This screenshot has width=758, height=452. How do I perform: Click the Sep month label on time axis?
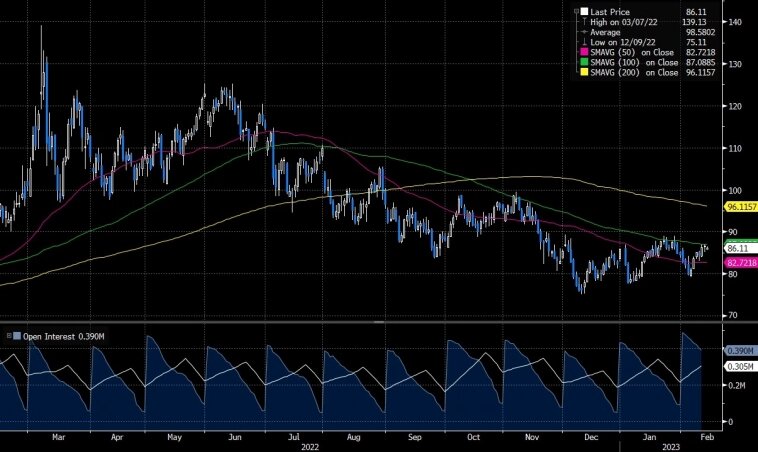(x=415, y=437)
